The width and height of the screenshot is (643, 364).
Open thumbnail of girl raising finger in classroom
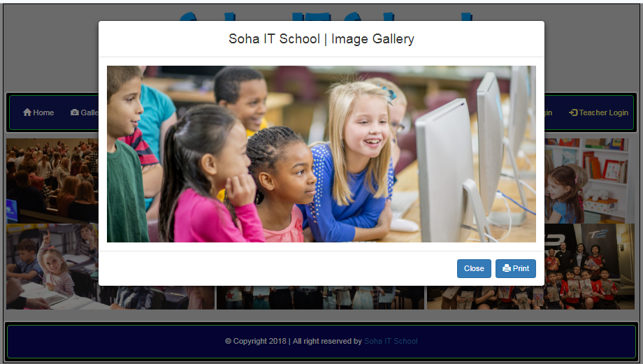52,266
